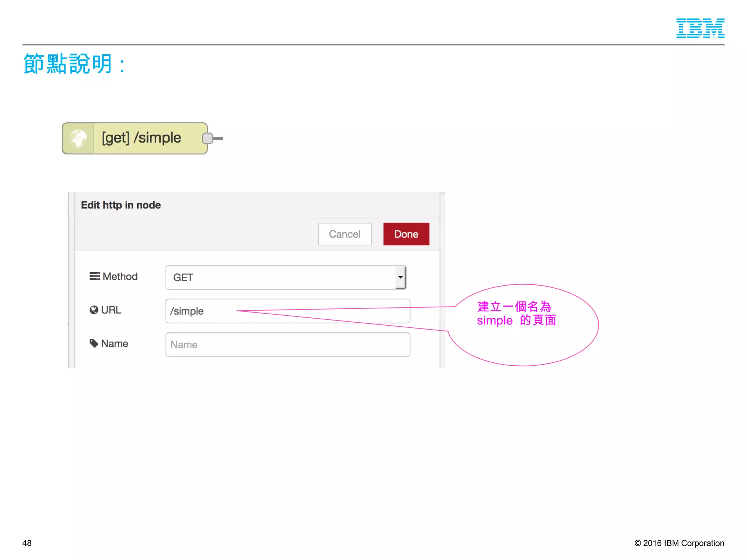
Task: Click the Method label text
Action: click(x=120, y=276)
